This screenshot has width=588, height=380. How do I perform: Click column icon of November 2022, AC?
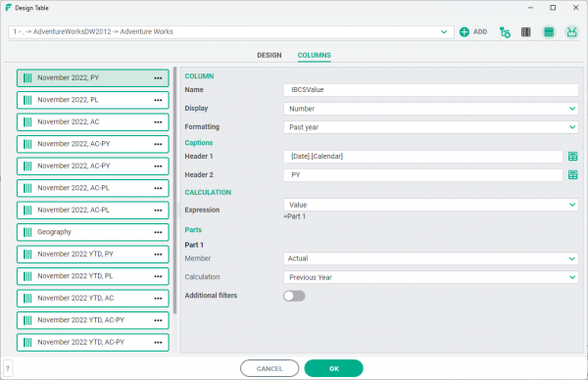click(x=27, y=122)
